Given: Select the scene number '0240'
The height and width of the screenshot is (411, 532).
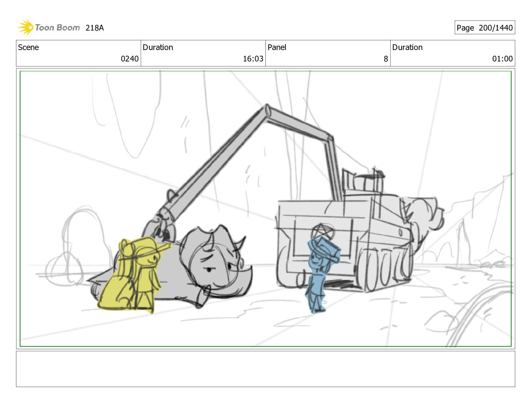Looking at the screenshot, I should [130, 59].
